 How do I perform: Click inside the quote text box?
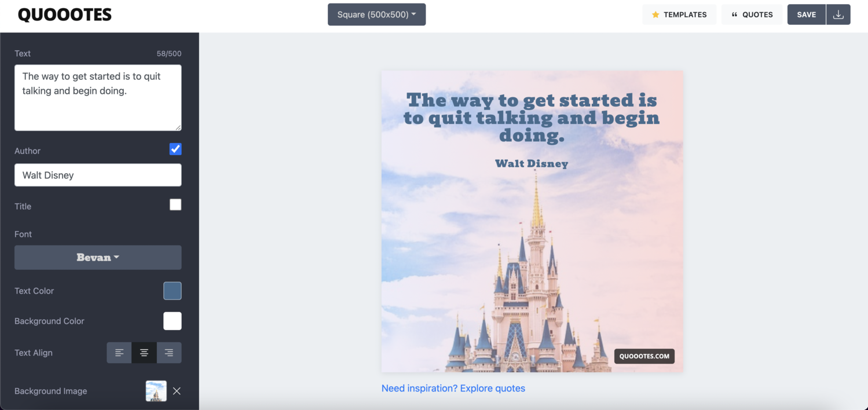97,98
